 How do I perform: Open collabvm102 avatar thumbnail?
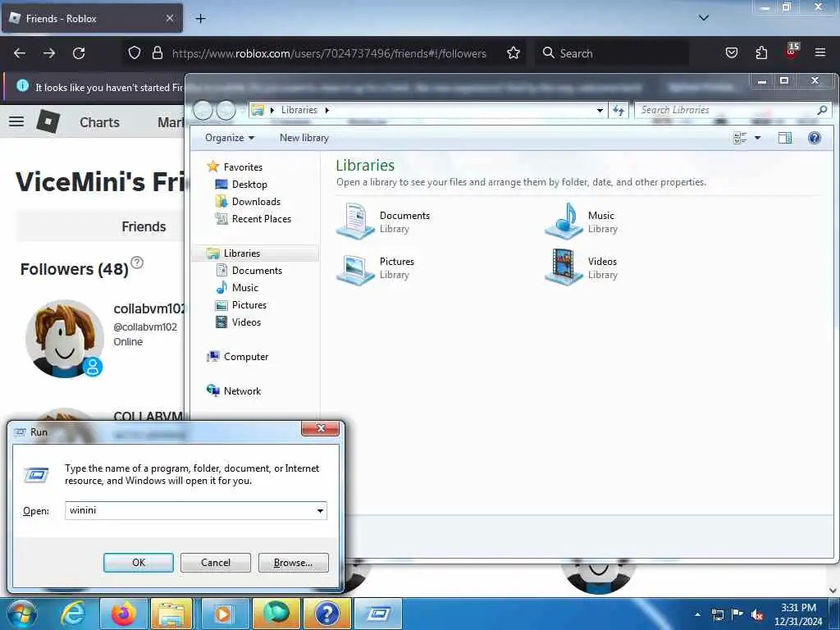pyautogui.click(x=65, y=339)
